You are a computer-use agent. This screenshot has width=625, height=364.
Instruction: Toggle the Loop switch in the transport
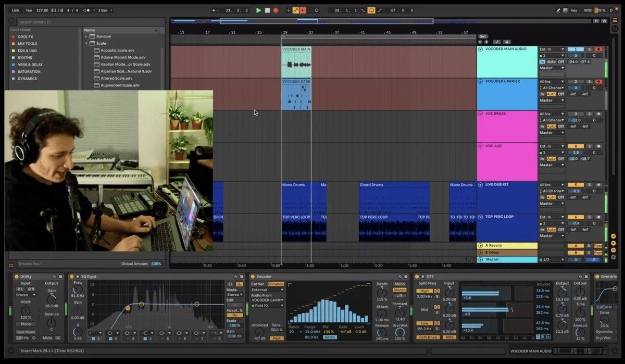pyautogui.click(x=371, y=10)
